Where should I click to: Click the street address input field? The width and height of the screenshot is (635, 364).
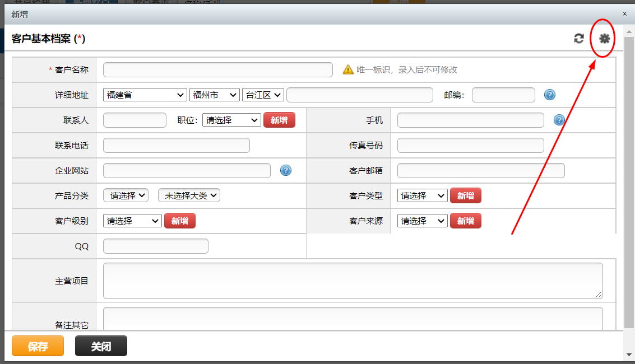tap(360, 95)
